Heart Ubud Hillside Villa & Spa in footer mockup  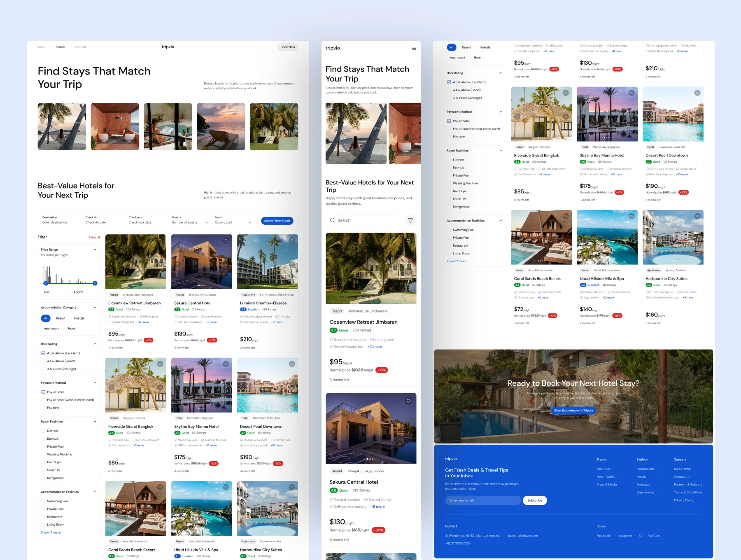pos(631,216)
